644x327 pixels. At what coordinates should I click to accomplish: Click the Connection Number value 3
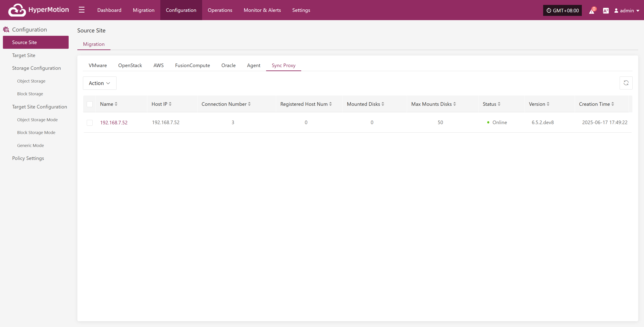click(x=233, y=123)
